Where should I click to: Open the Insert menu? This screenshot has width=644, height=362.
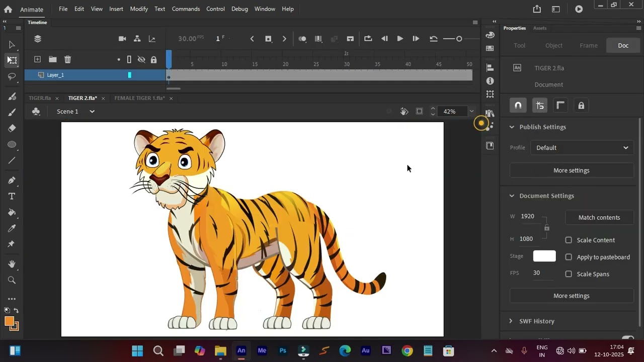pyautogui.click(x=116, y=9)
